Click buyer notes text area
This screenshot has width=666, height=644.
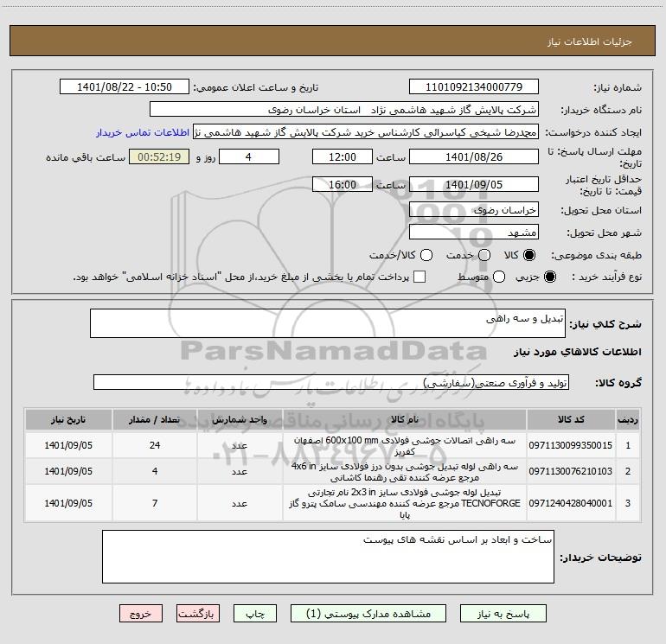pos(328,557)
